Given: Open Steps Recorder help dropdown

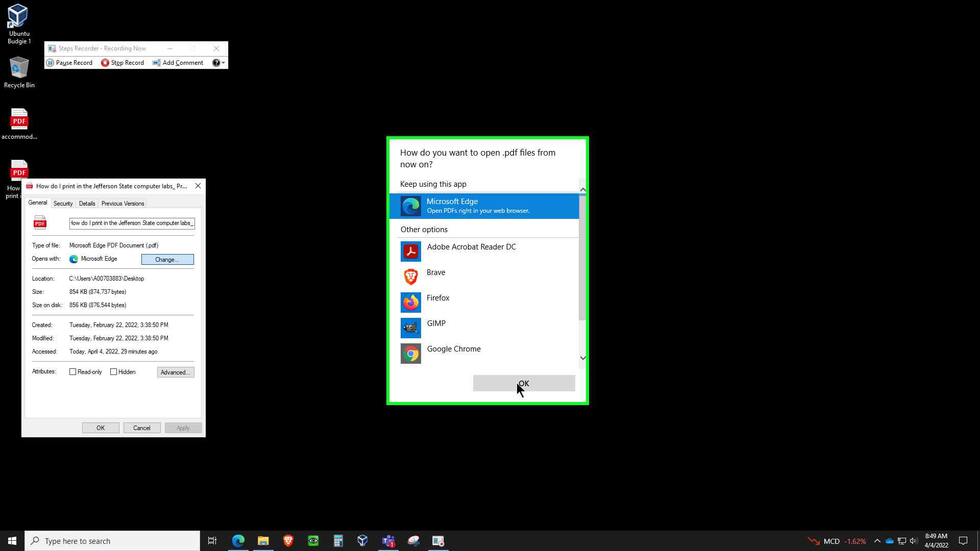Looking at the screenshot, I should [x=219, y=63].
